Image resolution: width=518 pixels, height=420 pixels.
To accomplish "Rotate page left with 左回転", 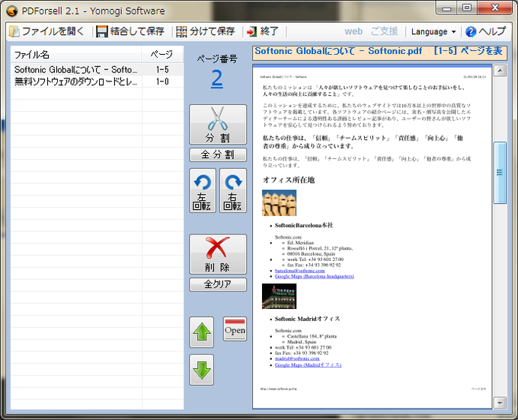I will click(203, 191).
